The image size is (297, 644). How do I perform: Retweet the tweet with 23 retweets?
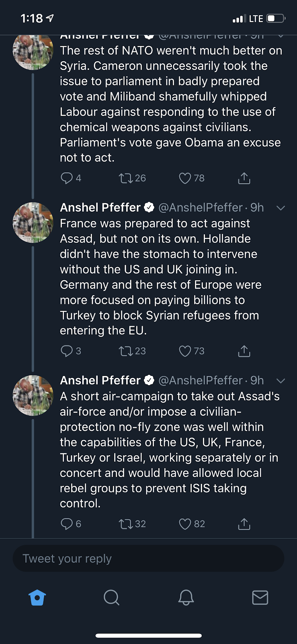126,351
